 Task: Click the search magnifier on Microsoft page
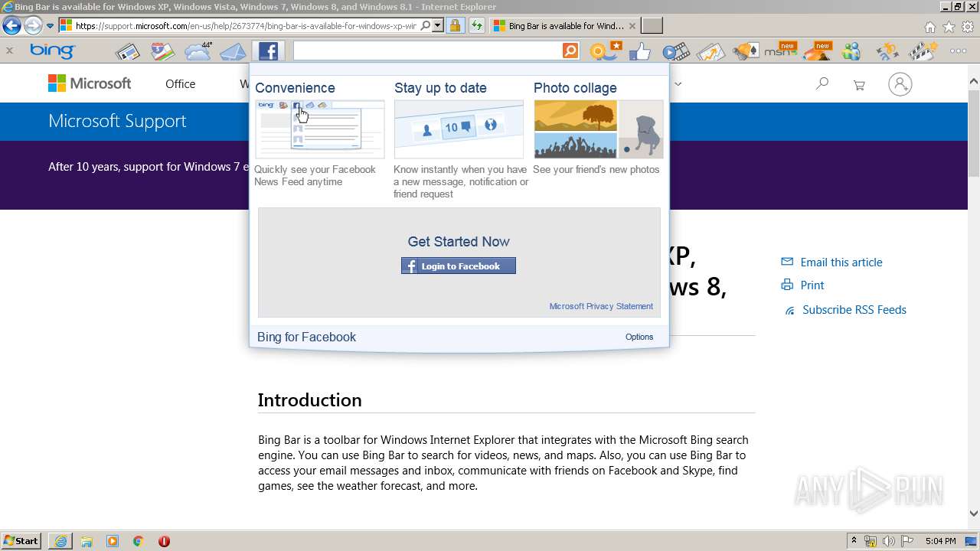(822, 83)
